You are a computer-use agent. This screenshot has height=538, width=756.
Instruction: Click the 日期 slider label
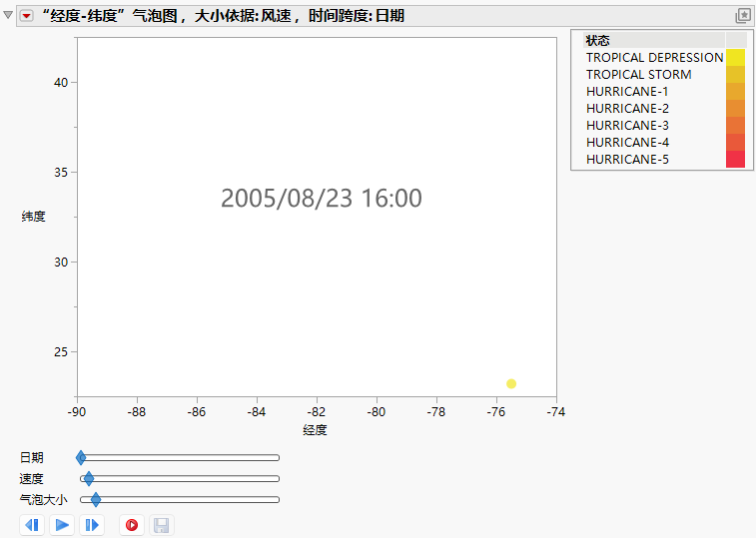pos(32,457)
